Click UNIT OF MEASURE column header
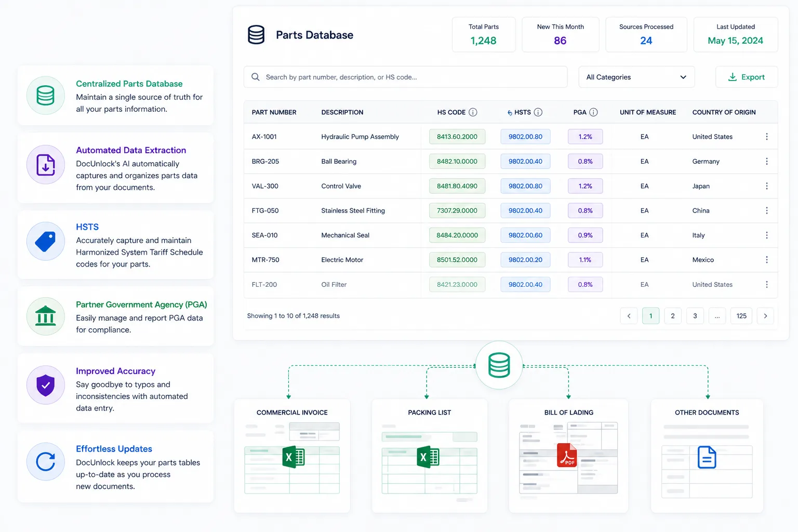 click(x=648, y=112)
